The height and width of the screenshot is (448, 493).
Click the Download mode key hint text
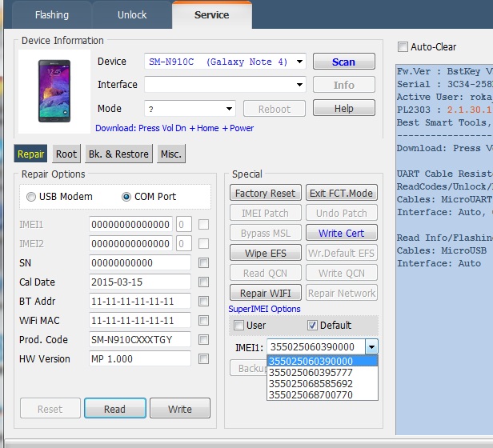[174, 128]
